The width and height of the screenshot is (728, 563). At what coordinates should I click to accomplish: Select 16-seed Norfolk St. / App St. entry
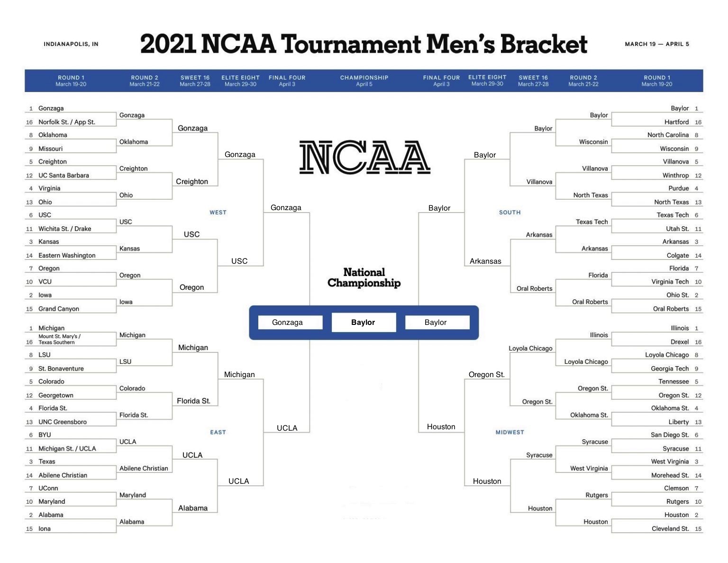click(67, 122)
